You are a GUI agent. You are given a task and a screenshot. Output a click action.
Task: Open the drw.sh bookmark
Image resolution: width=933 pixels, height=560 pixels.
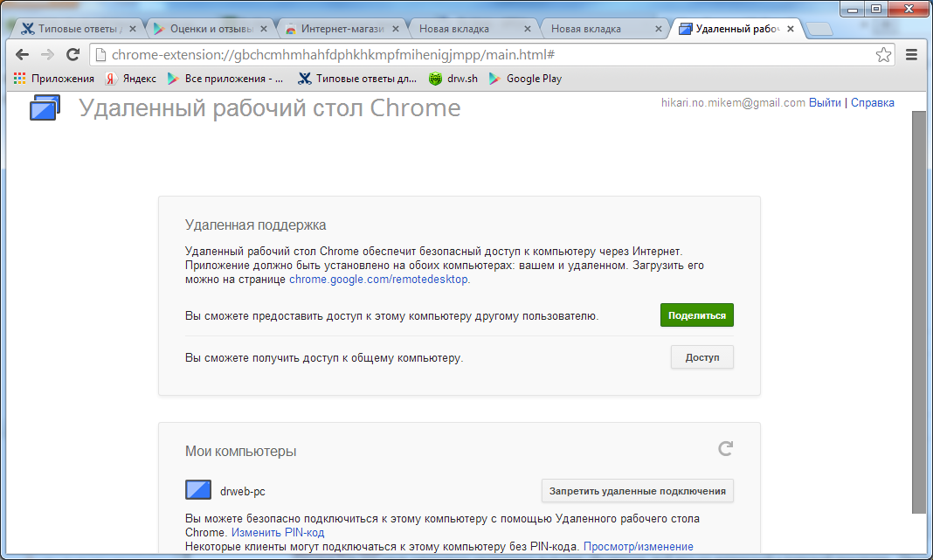453,79
